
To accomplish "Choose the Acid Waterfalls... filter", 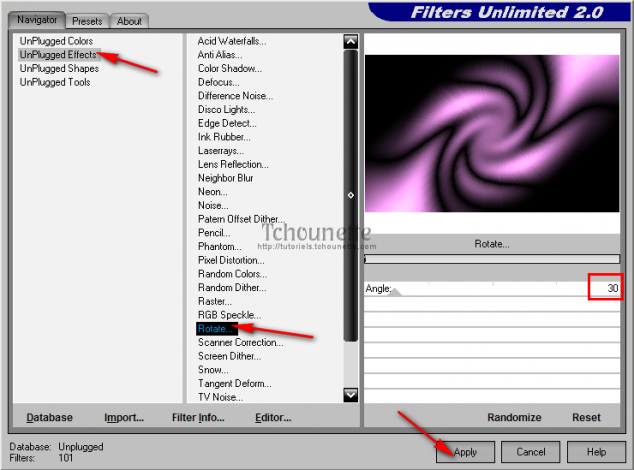I will (231, 41).
